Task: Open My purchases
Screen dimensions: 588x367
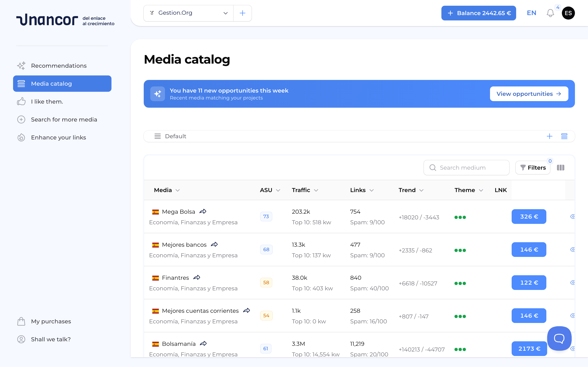Action: (51, 321)
